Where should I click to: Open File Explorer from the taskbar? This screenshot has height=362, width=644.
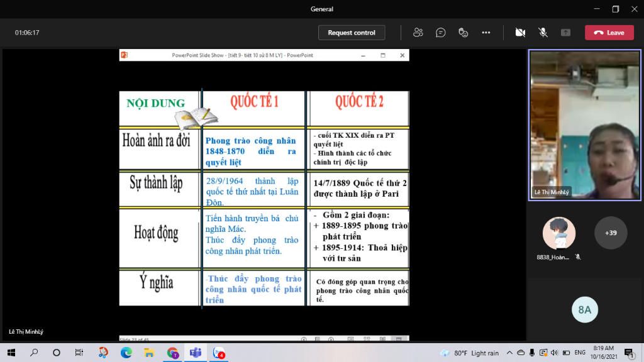149,353
